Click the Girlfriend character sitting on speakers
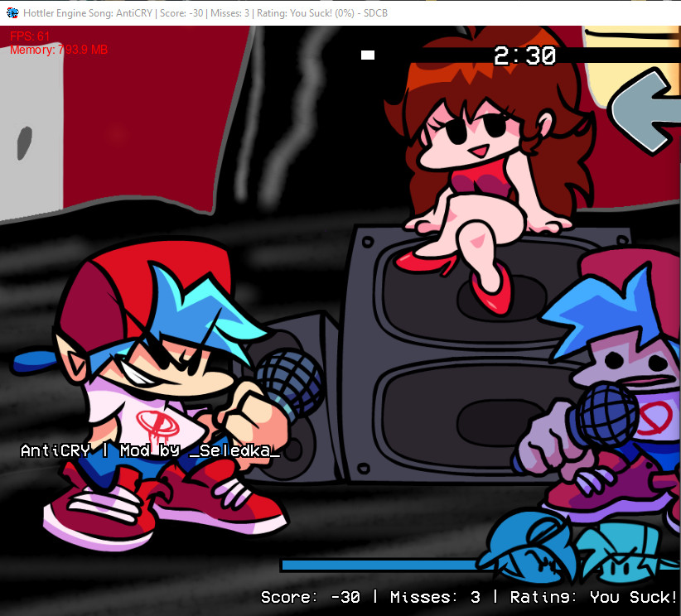This screenshot has height=616, width=681. (x=490, y=169)
